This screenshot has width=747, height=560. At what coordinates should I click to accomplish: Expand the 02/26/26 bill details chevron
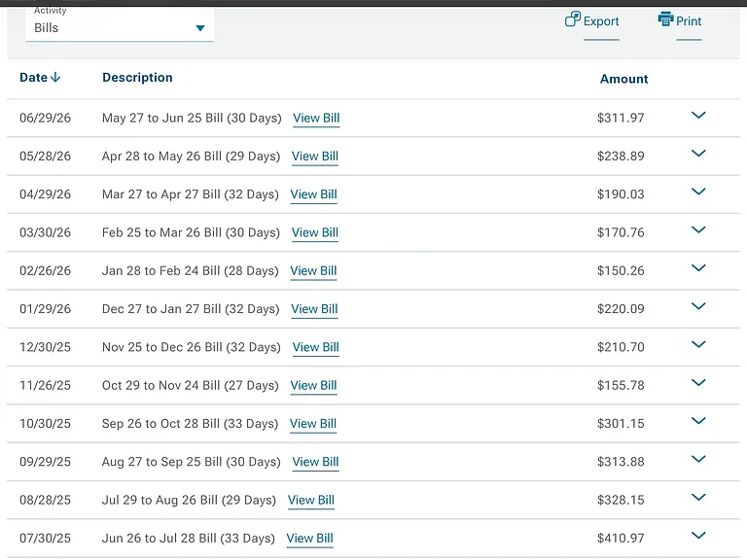point(698,267)
